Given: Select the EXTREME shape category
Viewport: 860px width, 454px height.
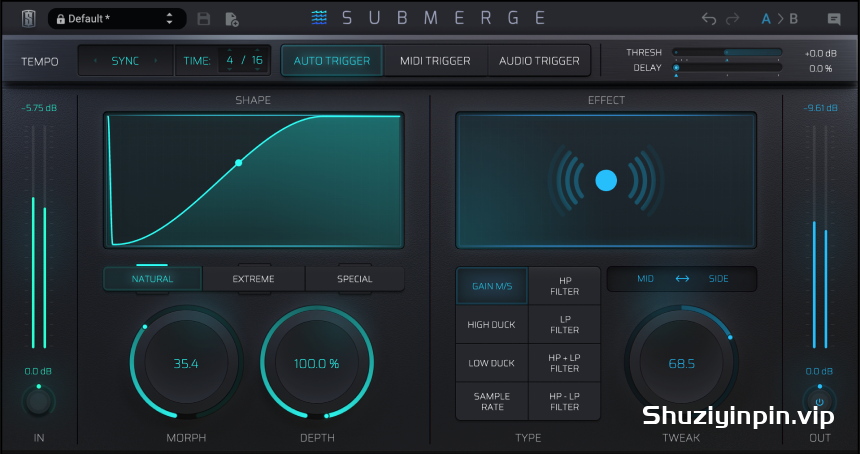Looking at the screenshot, I should [253, 279].
